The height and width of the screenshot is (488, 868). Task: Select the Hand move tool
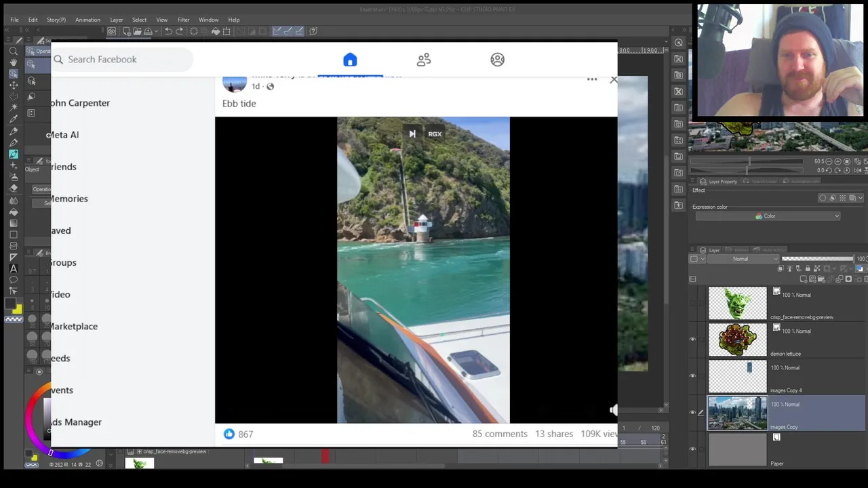click(x=14, y=62)
